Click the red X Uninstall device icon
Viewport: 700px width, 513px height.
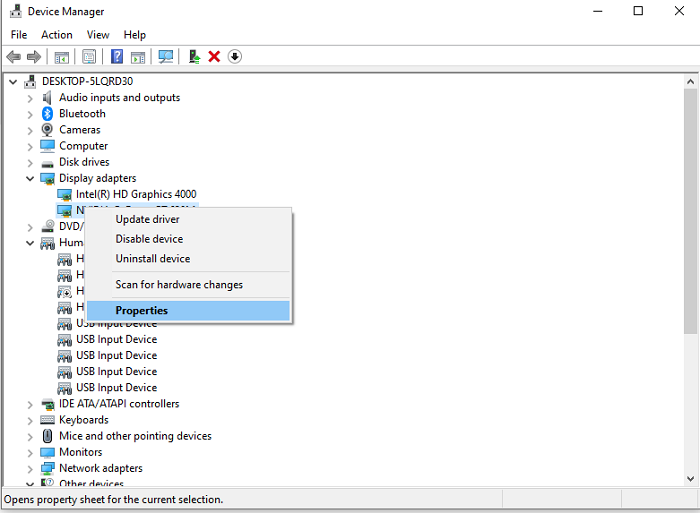coord(214,57)
